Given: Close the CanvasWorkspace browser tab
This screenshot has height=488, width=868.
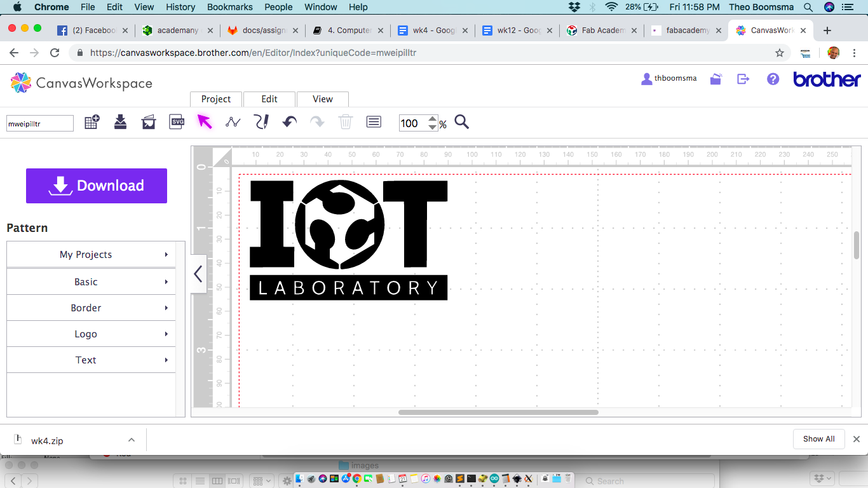Looking at the screenshot, I should (802, 30).
